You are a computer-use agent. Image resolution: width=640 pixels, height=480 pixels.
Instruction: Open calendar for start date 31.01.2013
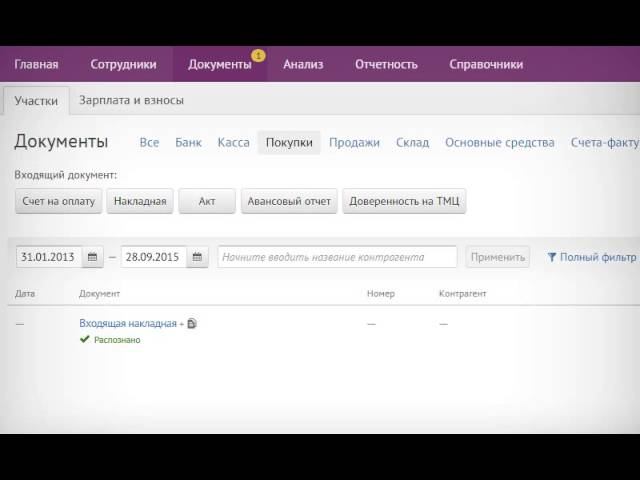click(93, 257)
